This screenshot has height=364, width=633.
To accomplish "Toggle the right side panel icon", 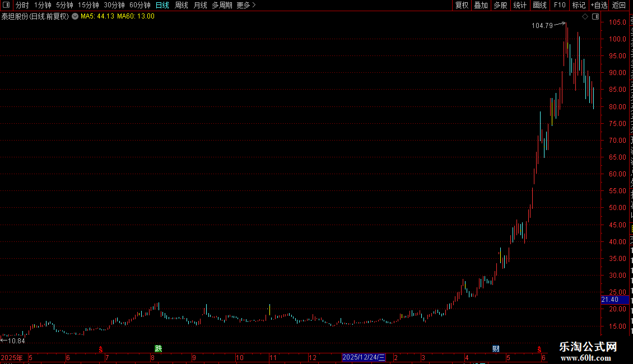I will pos(595,17).
